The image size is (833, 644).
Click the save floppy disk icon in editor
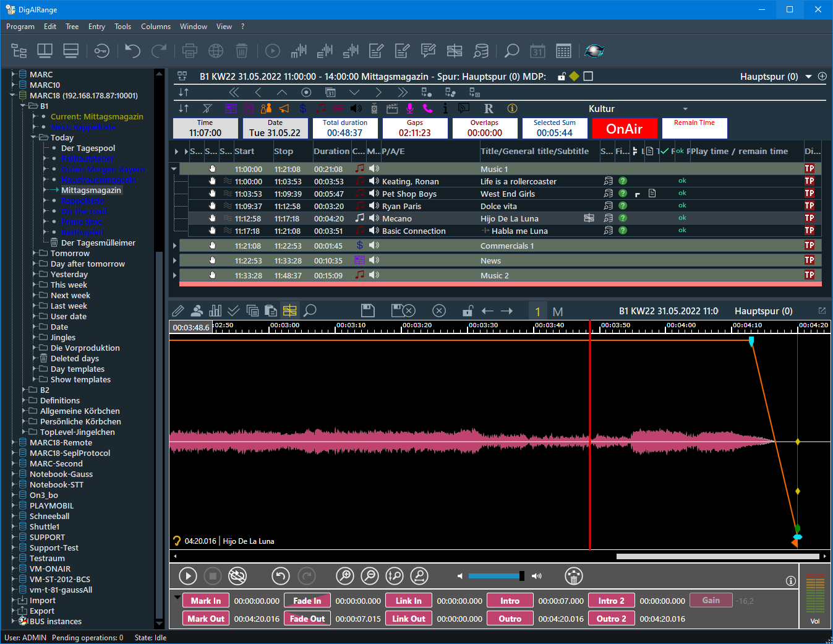368,311
